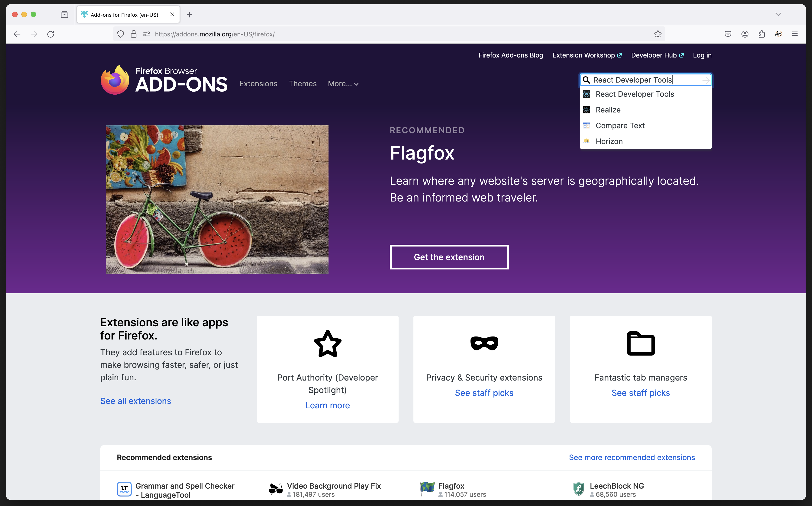Open the browser Extensions puzzle icon

[761, 34]
